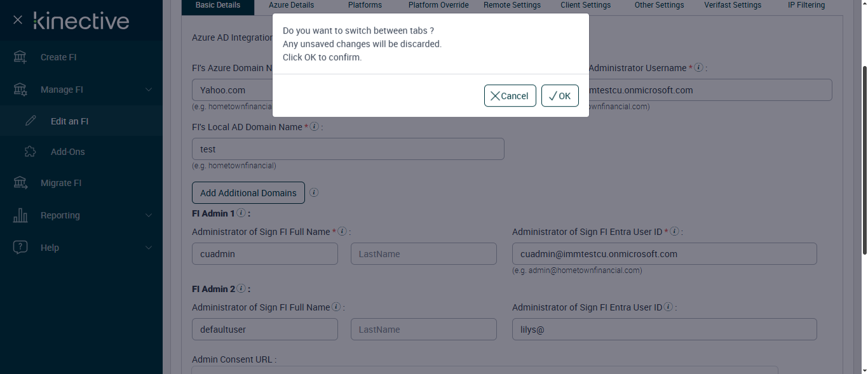This screenshot has height=374, width=868.
Task: Click the Reporting bar chart icon
Action: [x=20, y=215]
